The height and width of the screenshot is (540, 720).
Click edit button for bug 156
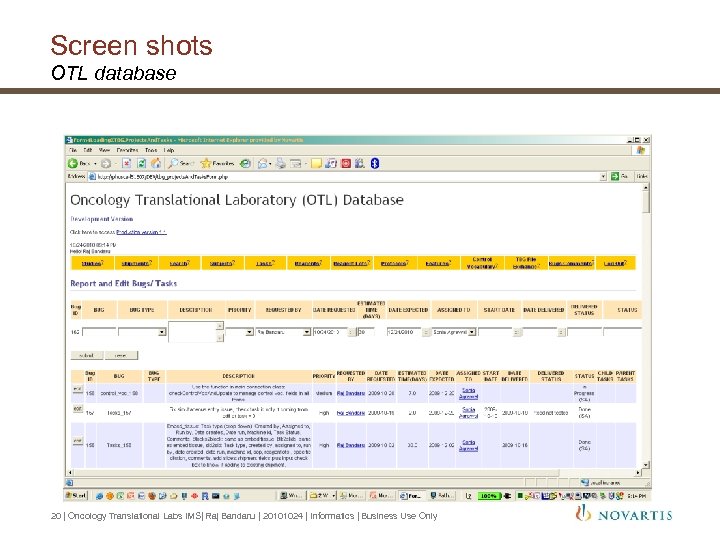pyautogui.click(x=78, y=441)
